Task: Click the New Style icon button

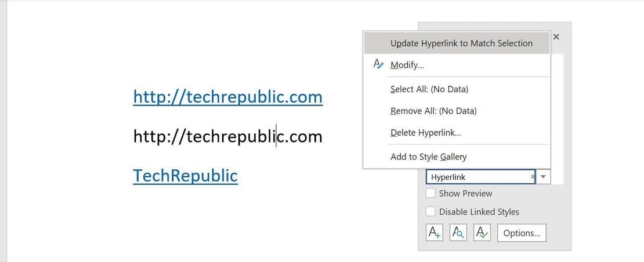Action: tap(435, 232)
